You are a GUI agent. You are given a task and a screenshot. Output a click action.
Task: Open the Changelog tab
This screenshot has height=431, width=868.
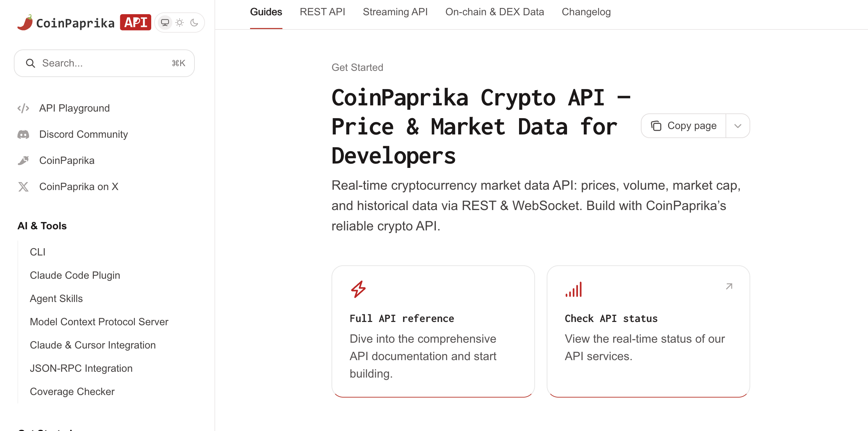tap(586, 12)
